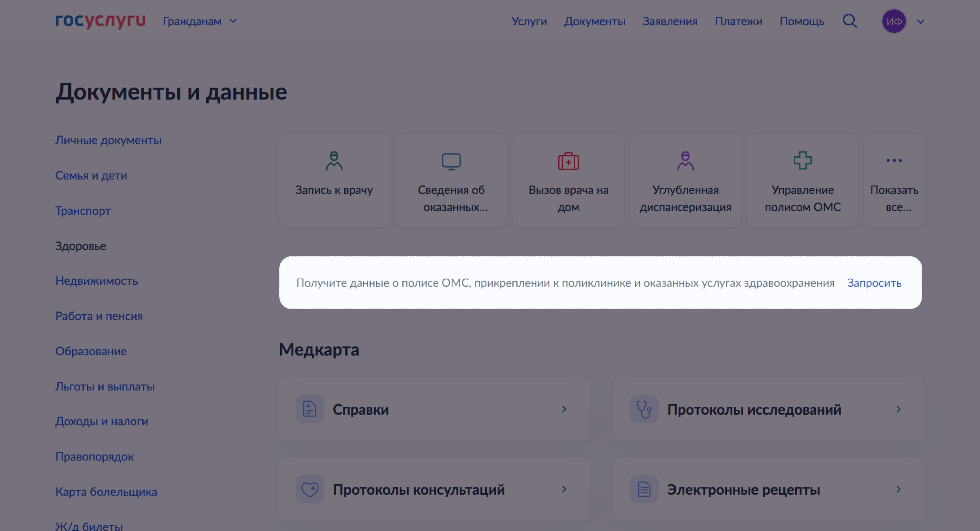The image size is (980, 531).
Task: Click the chevron arrow on Электронные рецепты card
Action: click(x=899, y=489)
